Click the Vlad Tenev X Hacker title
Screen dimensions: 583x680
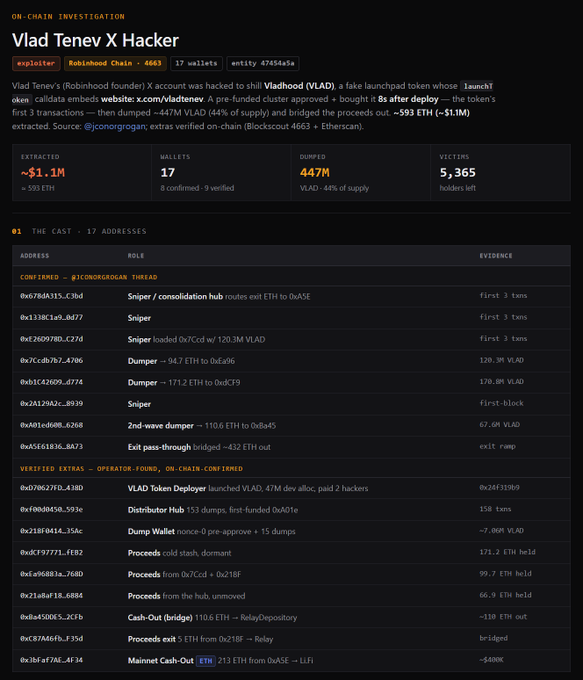point(95,40)
